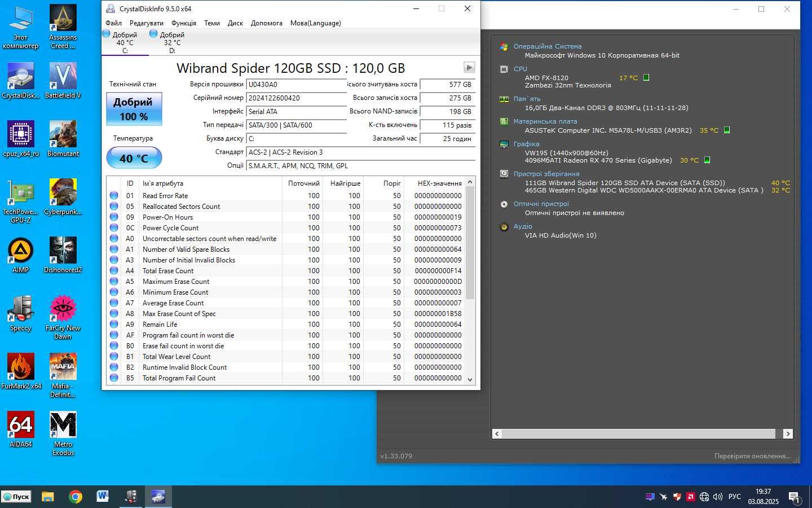Click the РУС language indicator in taskbar

click(735, 497)
